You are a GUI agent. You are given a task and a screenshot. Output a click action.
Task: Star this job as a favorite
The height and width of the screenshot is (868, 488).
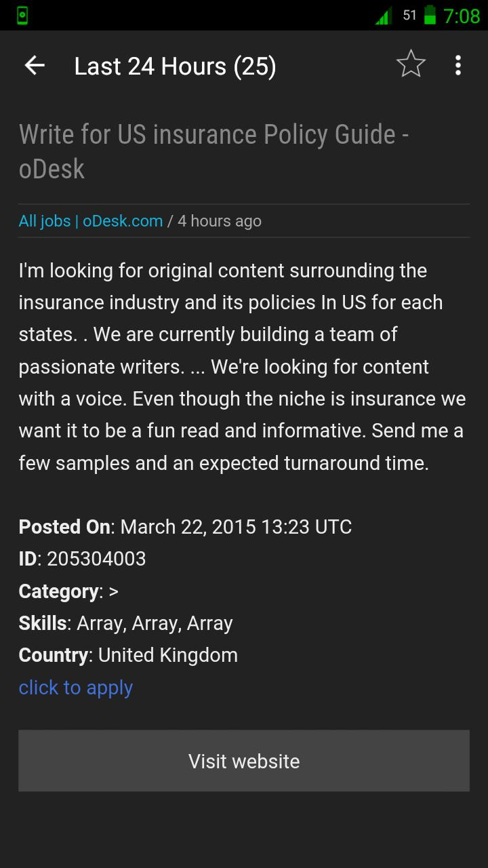(411, 65)
